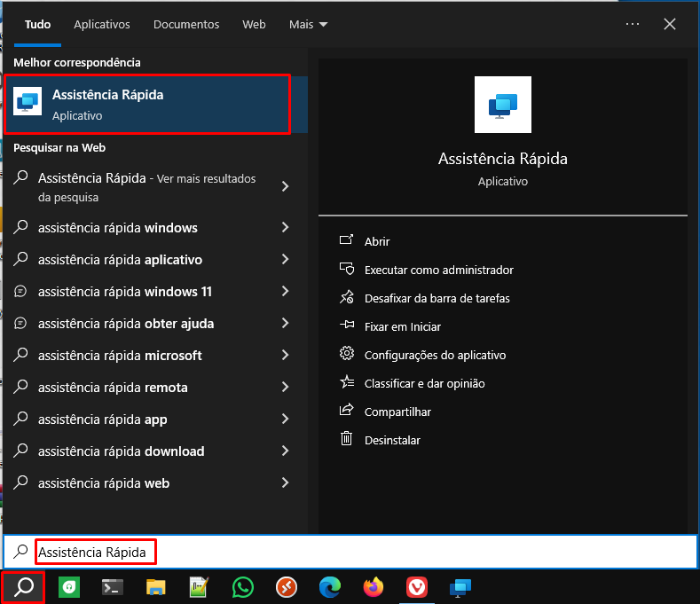This screenshot has height=604, width=700.
Task: Select Classificar e dar opinião
Action: point(425,383)
